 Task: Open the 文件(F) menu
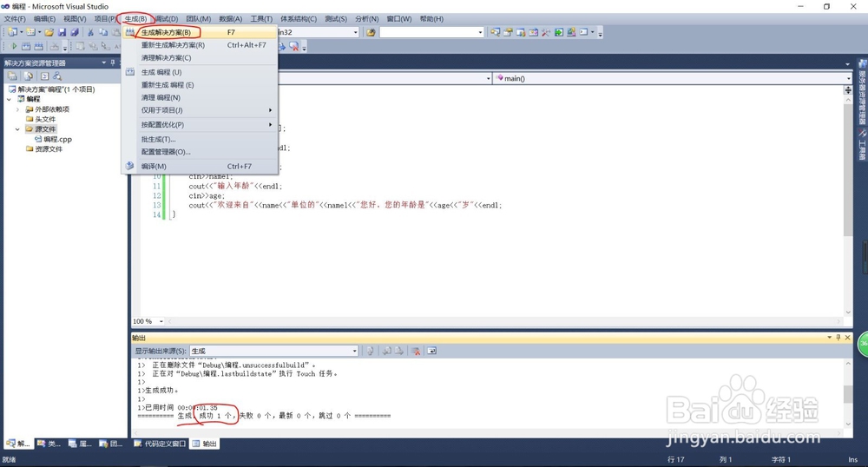pyautogui.click(x=15, y=19)
